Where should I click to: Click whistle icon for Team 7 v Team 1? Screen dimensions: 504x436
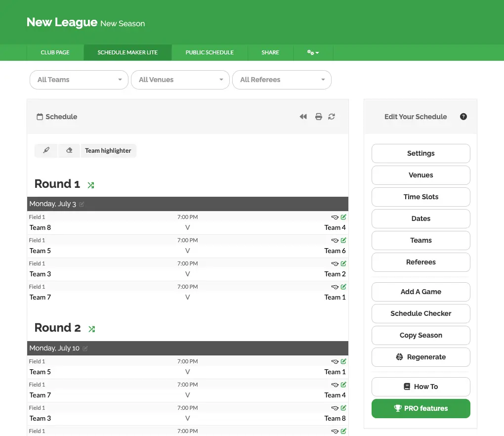pos(335,287)
